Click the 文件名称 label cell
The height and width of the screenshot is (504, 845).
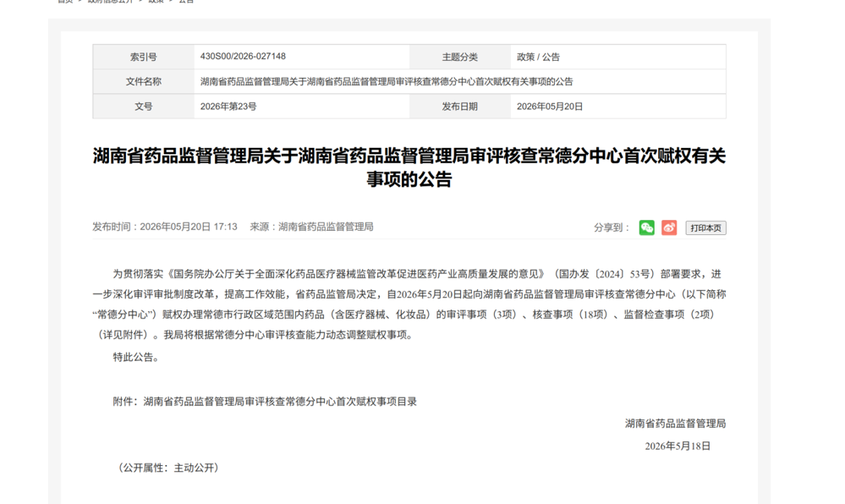click(x=143, y=81)
